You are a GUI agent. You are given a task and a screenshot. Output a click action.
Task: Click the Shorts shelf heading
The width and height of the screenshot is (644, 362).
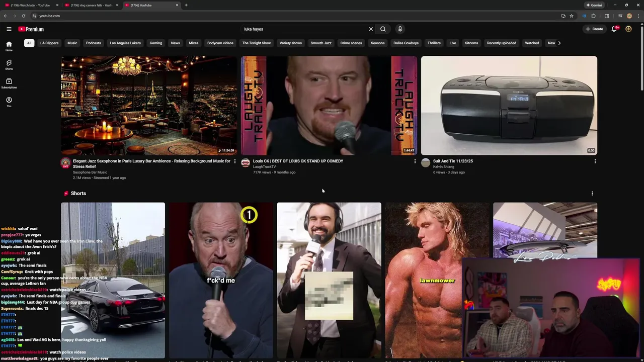[78, 194]
